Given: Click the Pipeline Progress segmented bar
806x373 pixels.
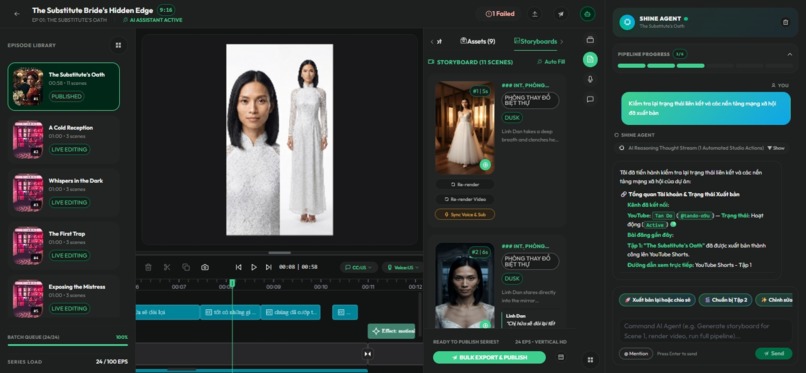Looking at the screenshot, I should (705, 66).
